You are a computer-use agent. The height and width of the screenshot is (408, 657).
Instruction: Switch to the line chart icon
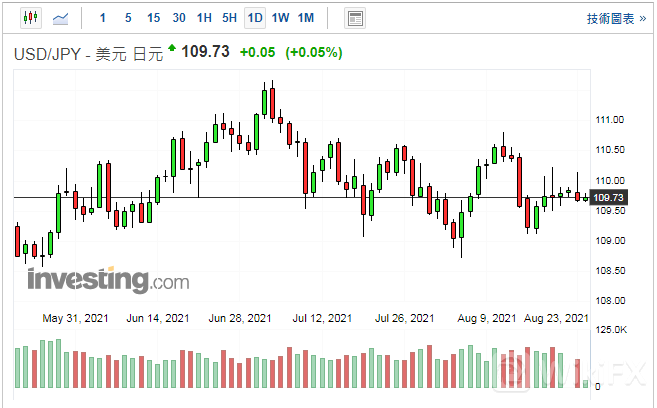pos(61,18)
